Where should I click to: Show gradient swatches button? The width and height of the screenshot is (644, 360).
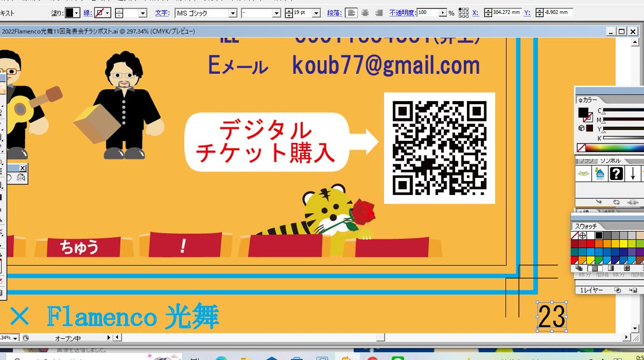click(610, 268)
